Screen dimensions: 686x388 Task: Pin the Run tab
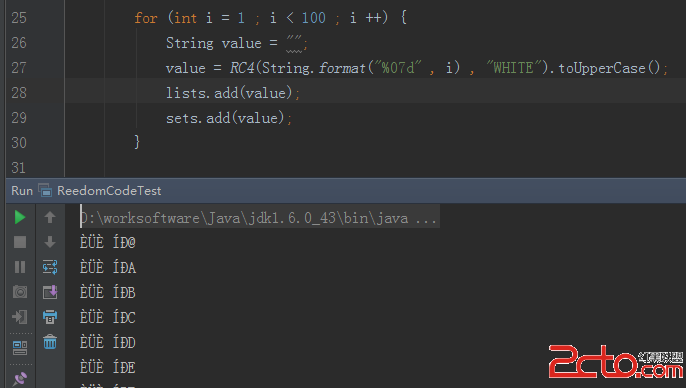[20, 379]
